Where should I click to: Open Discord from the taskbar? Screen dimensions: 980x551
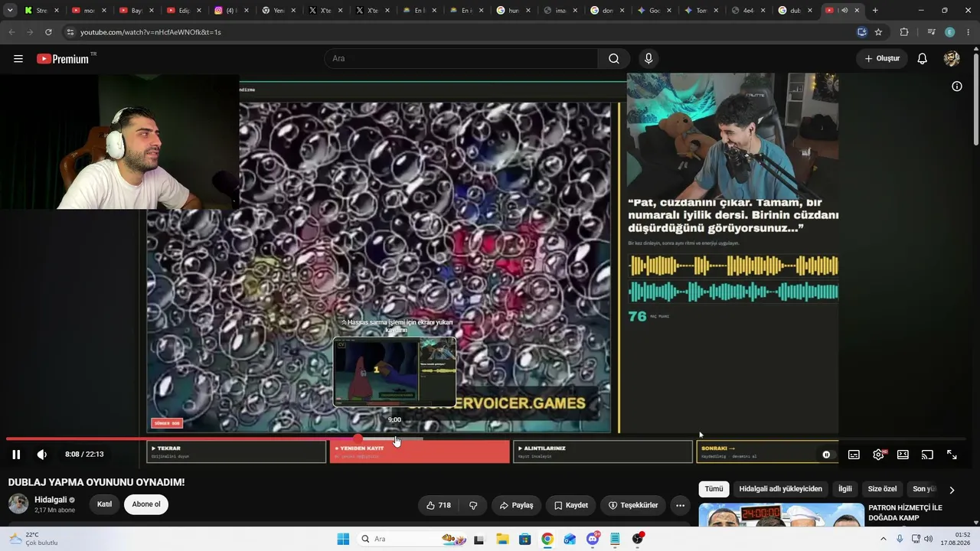coord(593,539)
